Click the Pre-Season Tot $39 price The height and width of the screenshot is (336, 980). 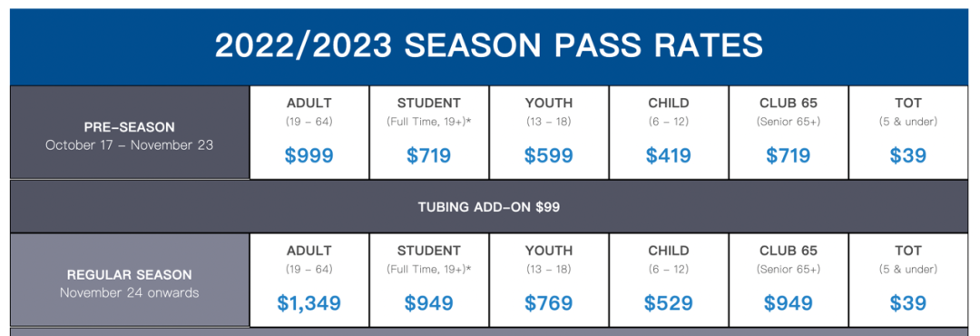point(908,156)
